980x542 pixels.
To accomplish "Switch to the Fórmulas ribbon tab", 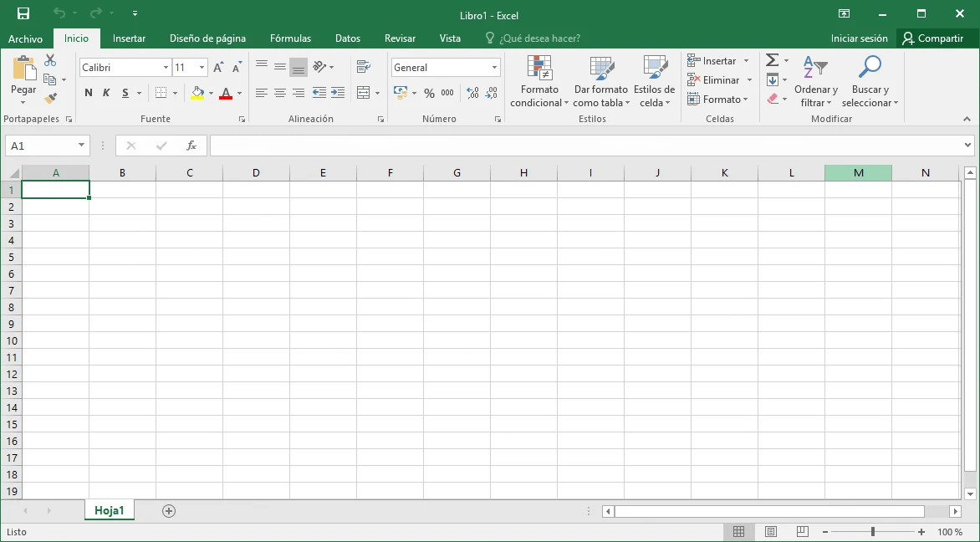I will click(x=290, y=38).
